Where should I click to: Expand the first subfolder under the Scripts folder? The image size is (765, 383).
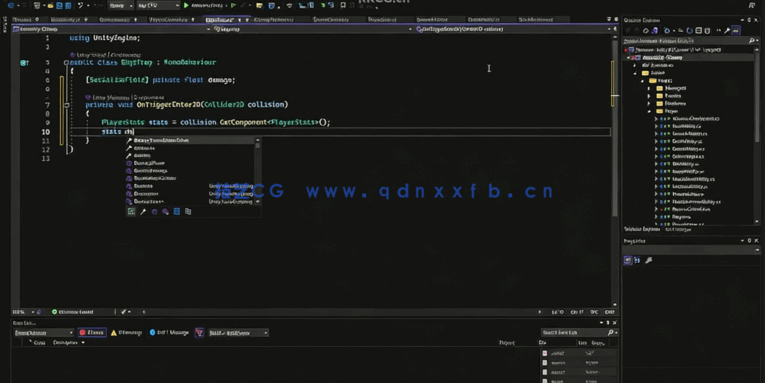tap(649, 89)
